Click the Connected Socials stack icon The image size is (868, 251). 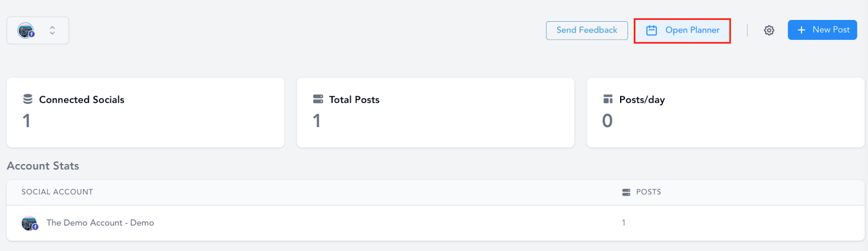click(28, 99)
